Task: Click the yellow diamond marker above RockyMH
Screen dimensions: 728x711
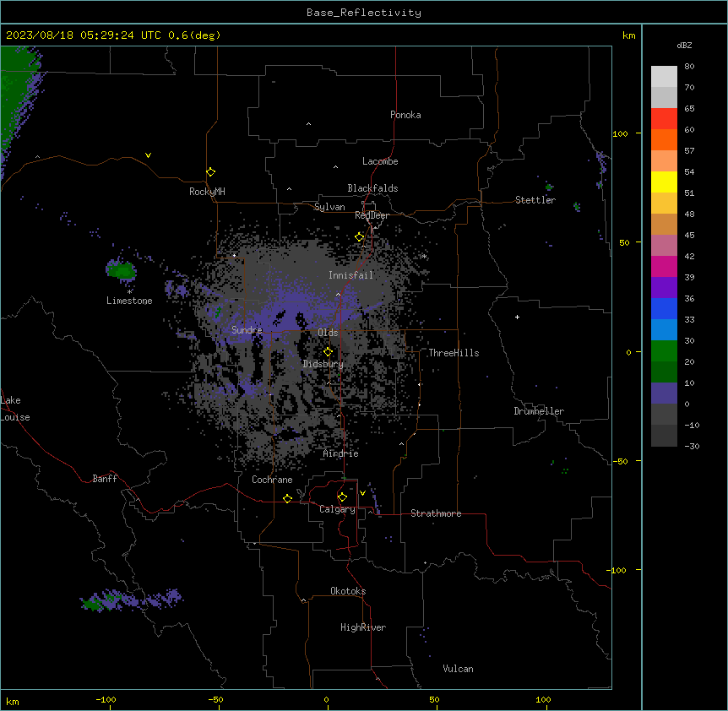Action: pyautogui.click(x=210, y=172)
